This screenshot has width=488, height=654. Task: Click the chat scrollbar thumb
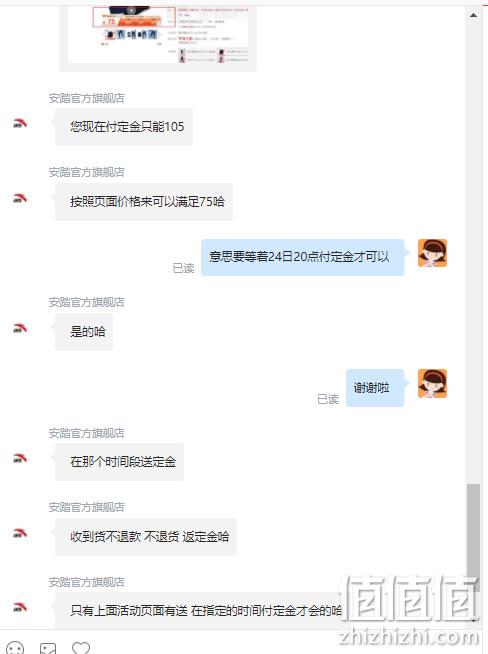click(x=473, y=537)
